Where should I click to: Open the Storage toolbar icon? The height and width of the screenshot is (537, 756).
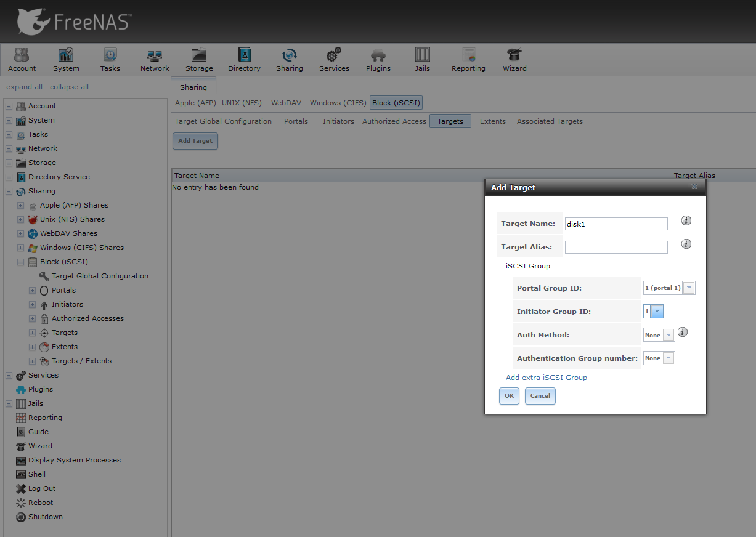(x=199, y=60)
